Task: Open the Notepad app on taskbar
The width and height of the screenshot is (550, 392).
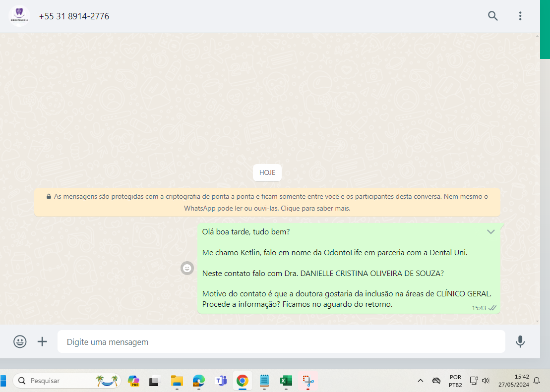Action: (x=264, y=381)
